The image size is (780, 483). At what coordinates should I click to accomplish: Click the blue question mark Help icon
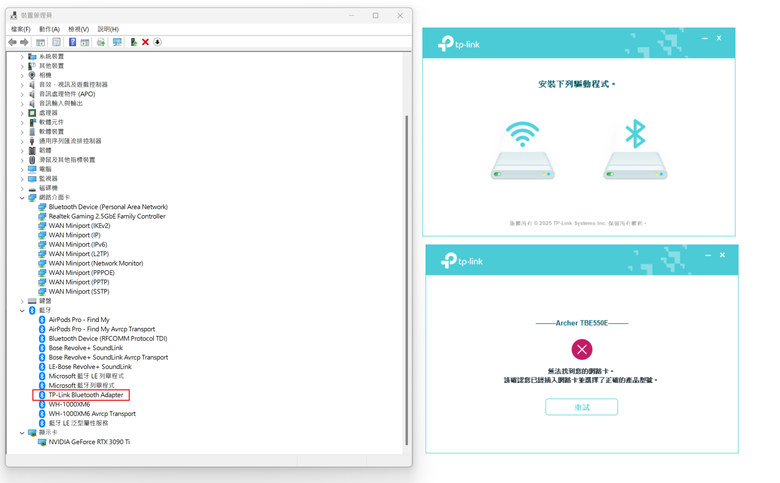point(73,42)
